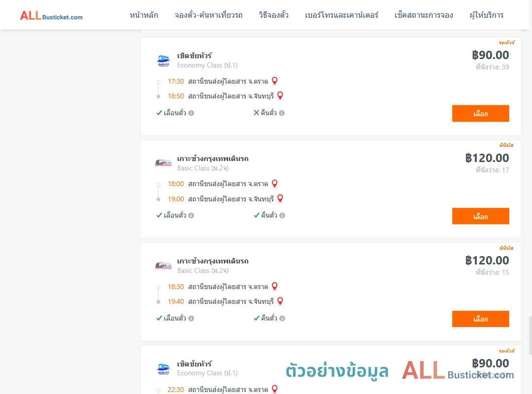Click map pin next to 17:30 Trat station

click(x=275, y=81)
